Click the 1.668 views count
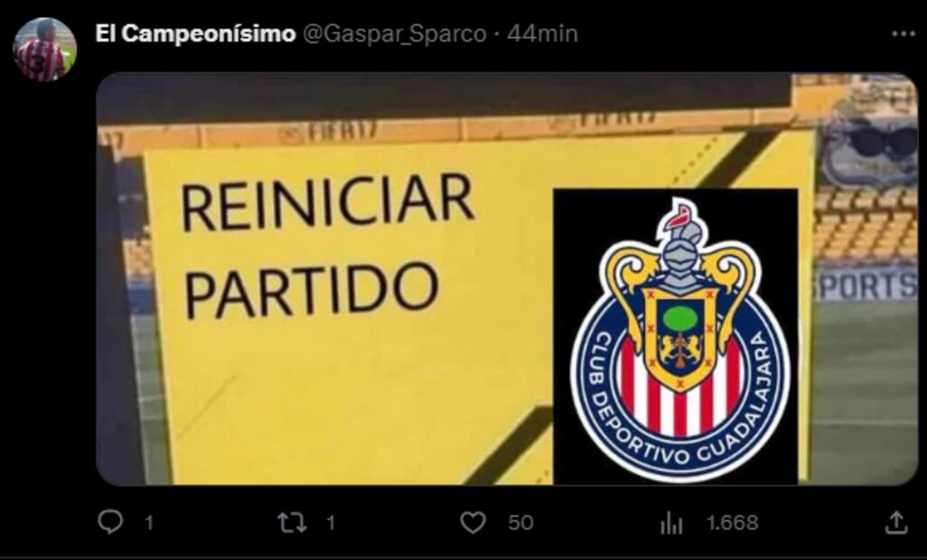This screenshot has height=560, width=927. [733, 523]
